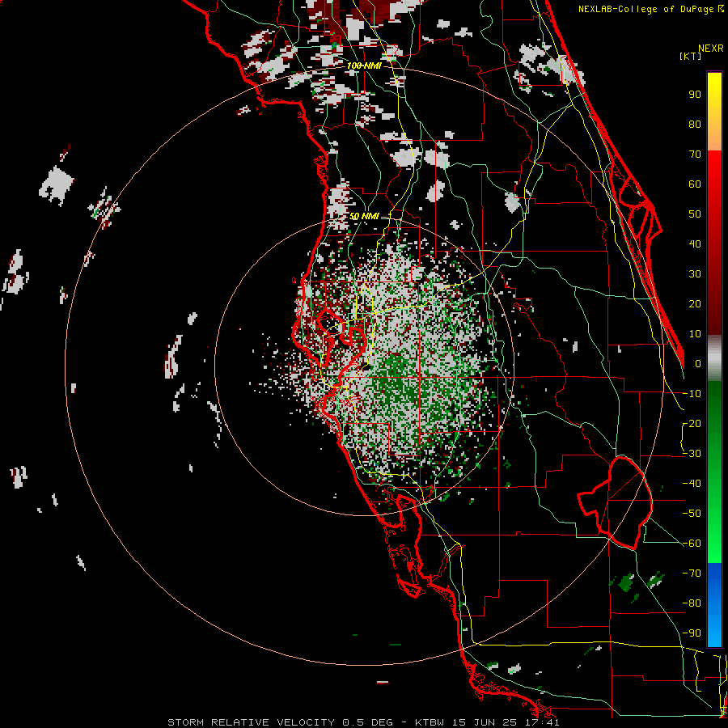Click the 40 label on the color scale
Image resolution: width=728 pixels, height=728 pixels.
(695, 243)
